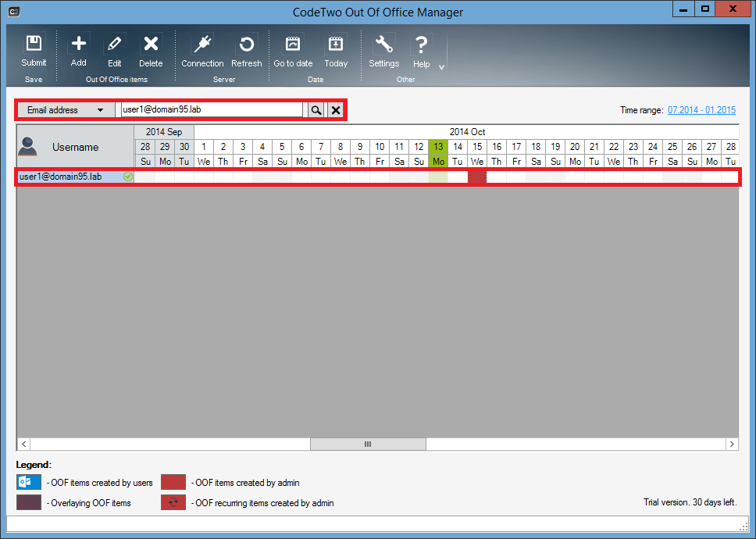The width and height of the screenshot is (756, 539).
Task: Select the user1@domain95.lab row
Action: 378,177
